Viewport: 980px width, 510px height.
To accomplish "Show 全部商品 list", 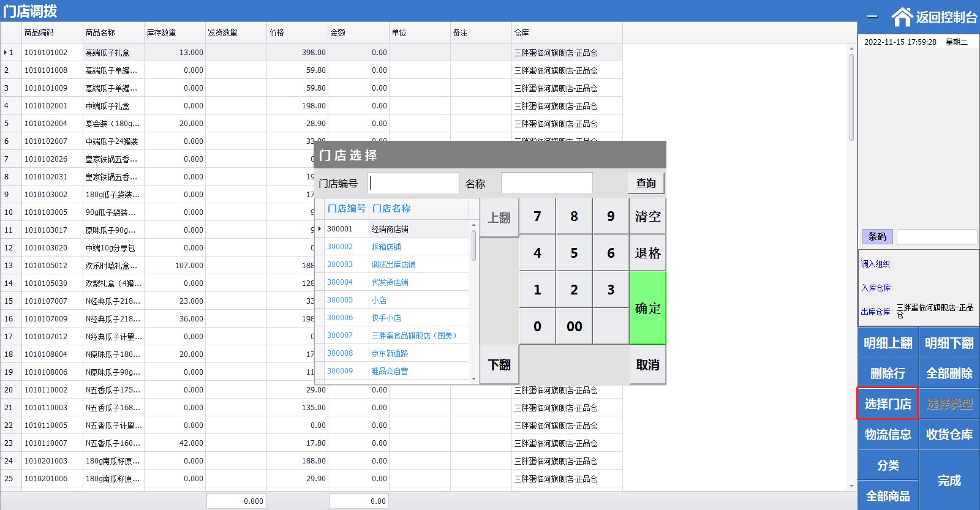I will [x=888, y=496].
